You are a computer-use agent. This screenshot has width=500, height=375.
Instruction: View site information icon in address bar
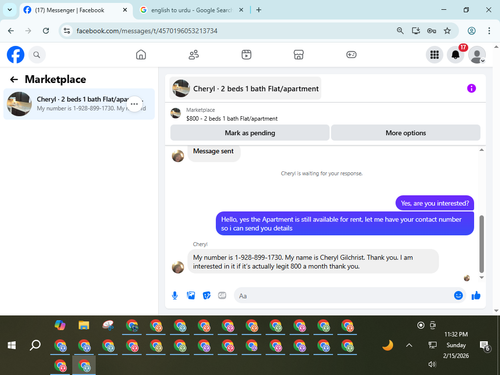[x=67, y=31]
